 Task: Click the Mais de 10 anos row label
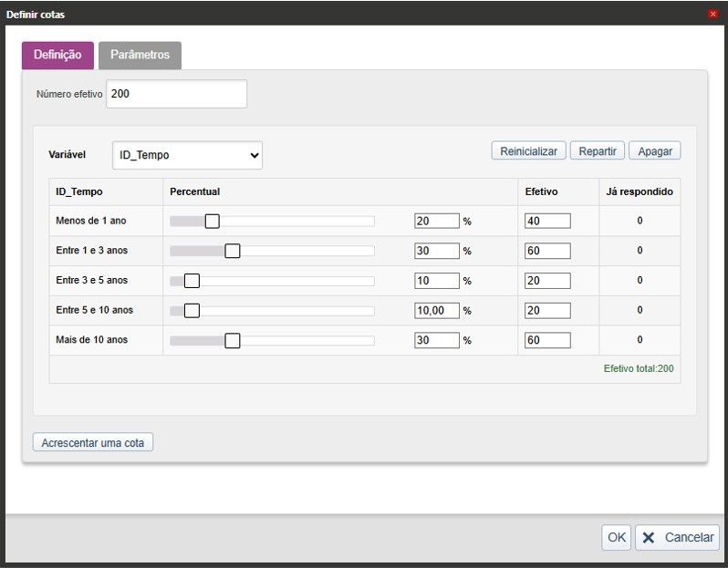pyautogui.click(x=92, y=340)
